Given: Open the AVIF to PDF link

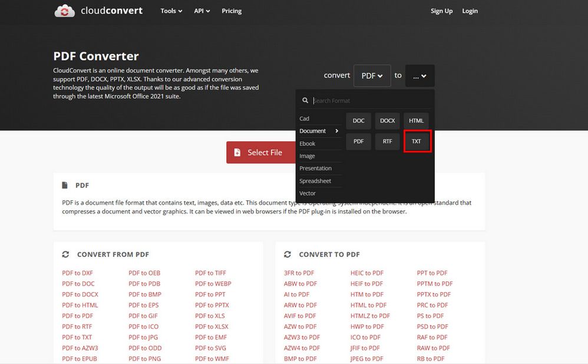Looking at the screenshot, I should click(x=300, y=316).
